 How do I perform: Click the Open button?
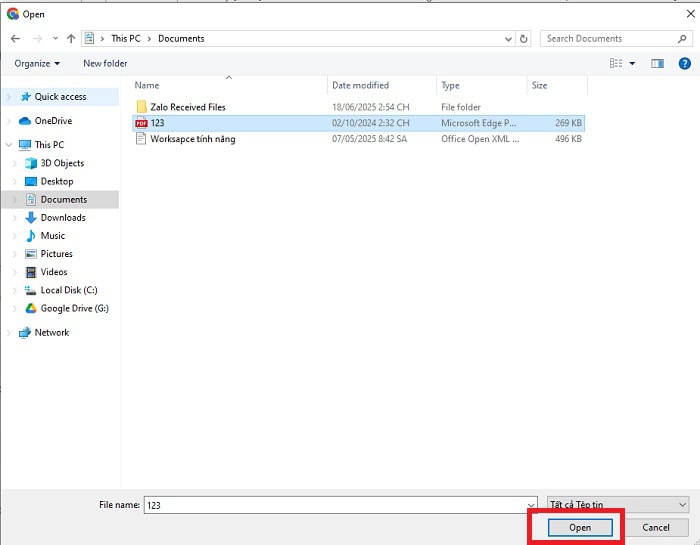pyautogui.click(x=580, y=527)
